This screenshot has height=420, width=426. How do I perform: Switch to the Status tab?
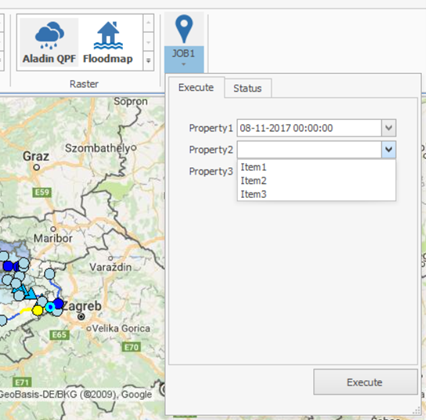point(248,88)
